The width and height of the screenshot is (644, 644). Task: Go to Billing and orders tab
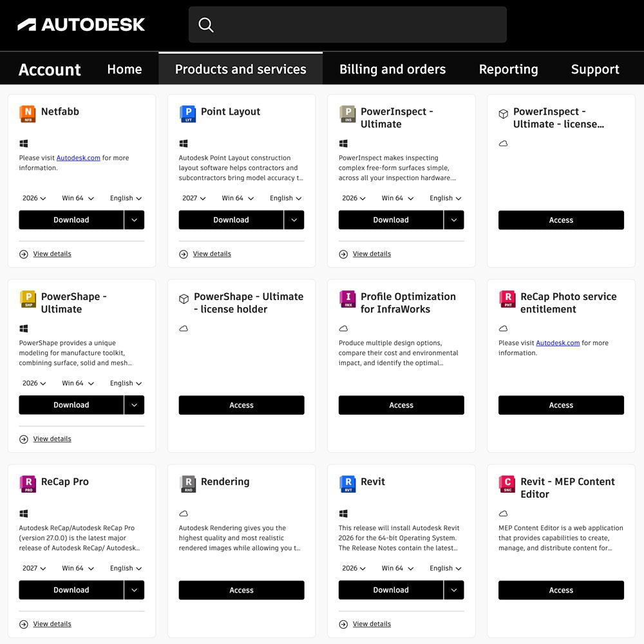(x=392, y=69)
